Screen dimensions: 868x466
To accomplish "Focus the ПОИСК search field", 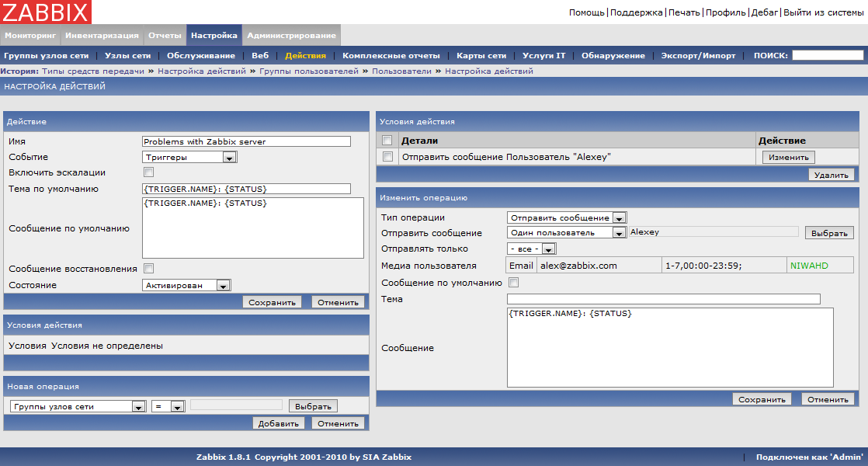I will (x=828, y=55).
